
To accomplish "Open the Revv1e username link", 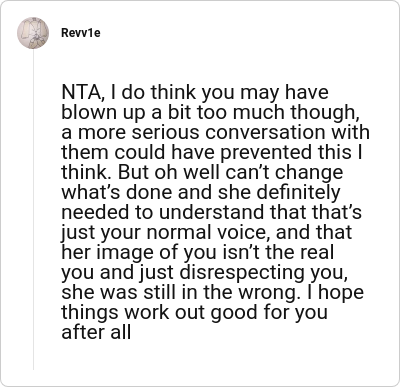I will tap(81, 33).
